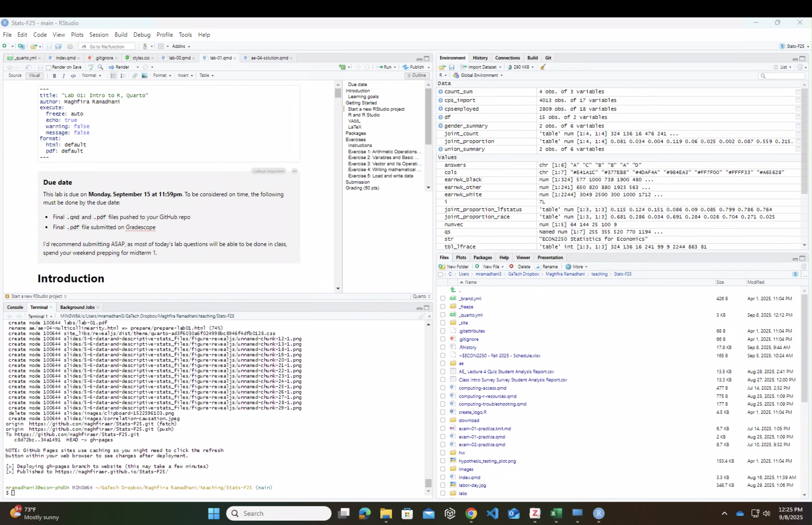Click the Open existing file folder icon
812x525 pixels.
33,46
